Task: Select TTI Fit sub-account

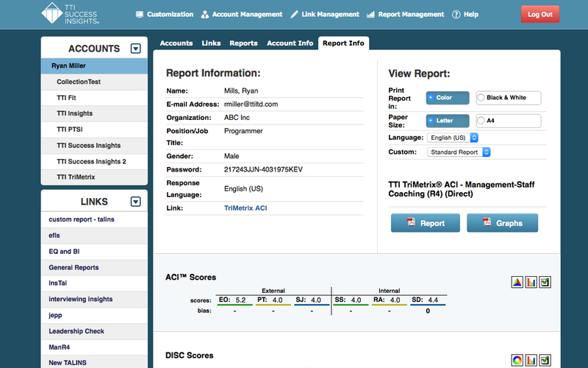Action: (x=94, y=98)
